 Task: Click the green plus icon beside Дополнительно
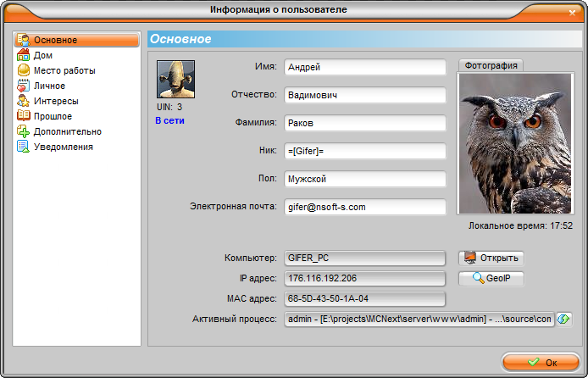pos(23,131)
